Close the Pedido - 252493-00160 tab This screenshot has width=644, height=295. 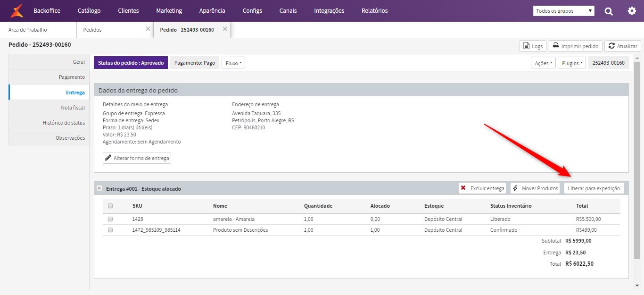click(225, 29)
